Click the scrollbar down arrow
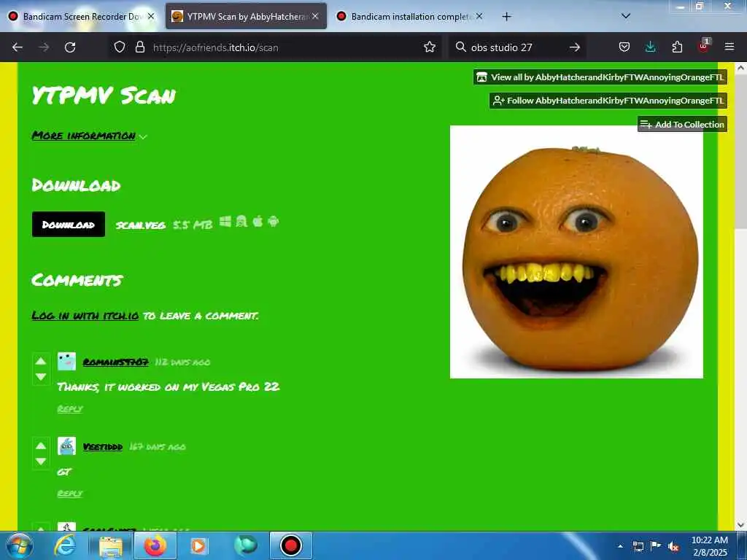The height and width of the screenshot is (560, 747). (x=741, y=525)
